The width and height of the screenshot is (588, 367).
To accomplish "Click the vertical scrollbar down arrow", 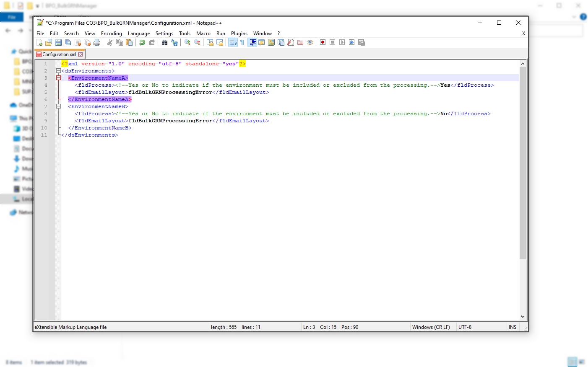I will 523,317.
